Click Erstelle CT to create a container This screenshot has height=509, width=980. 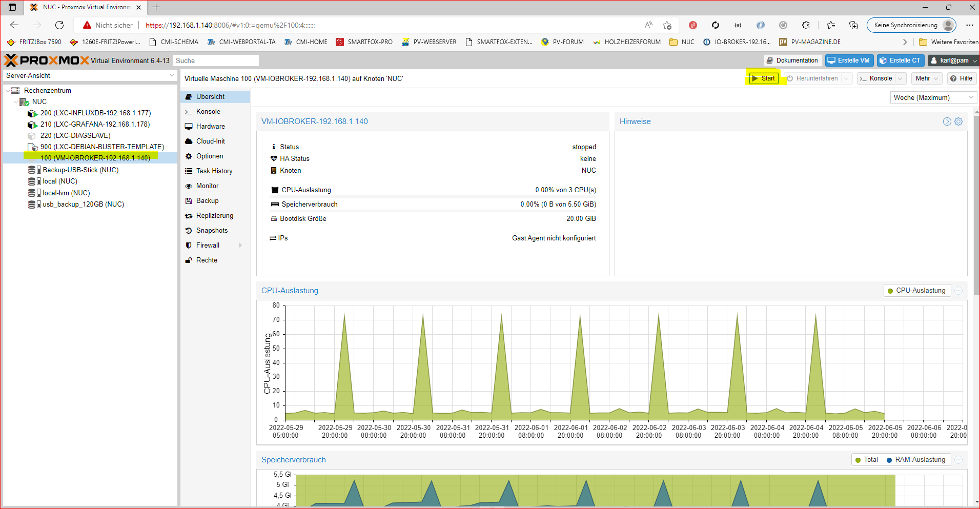[900, 60]
